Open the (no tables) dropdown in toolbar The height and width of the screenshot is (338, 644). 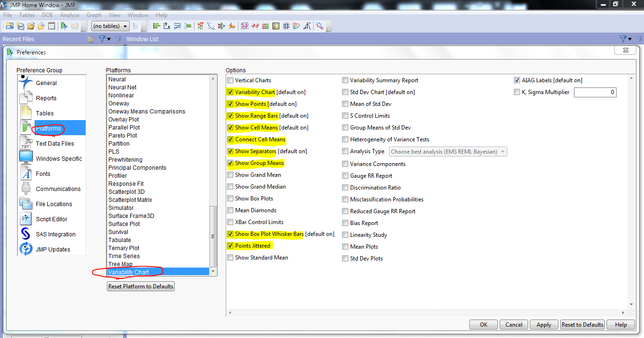pyautogui.click(x=110, y=26)
